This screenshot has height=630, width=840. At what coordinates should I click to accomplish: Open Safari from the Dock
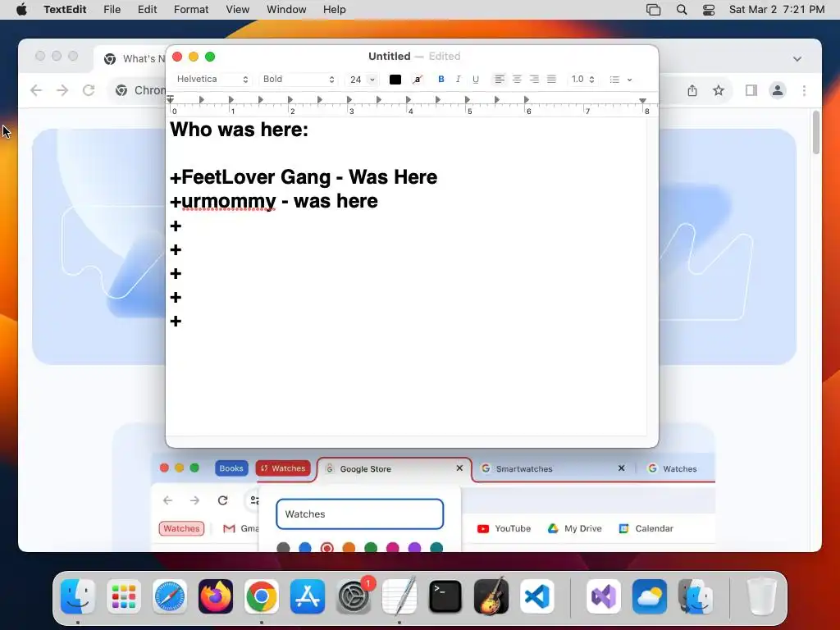click(x=170, y=596)
